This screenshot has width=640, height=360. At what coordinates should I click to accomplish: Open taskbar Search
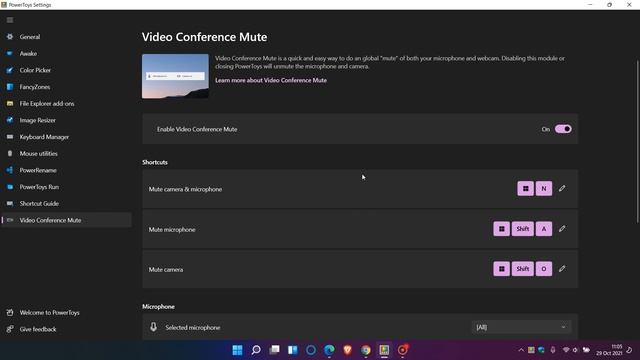(x=256, y=350)
